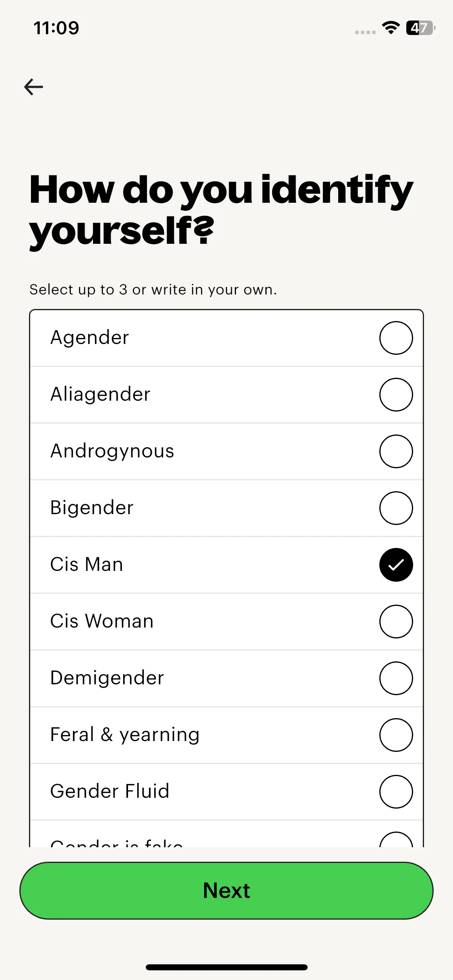The image size is (453, 980).
Task: Tap the Androgynous text label
Action: pos(112,451)
